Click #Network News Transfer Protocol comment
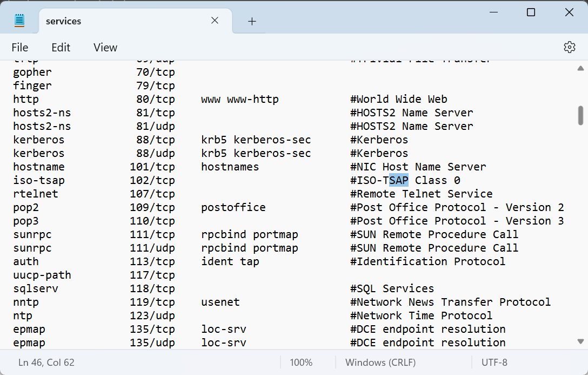 pos(450,302)
